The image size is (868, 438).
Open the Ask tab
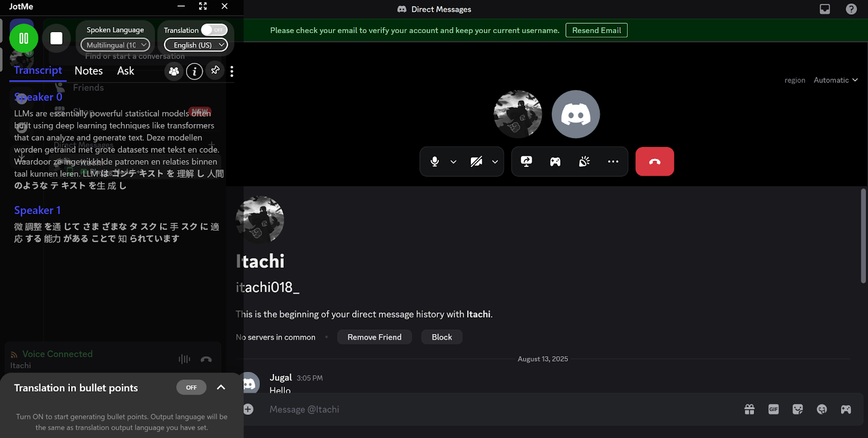(x=125, y=70)
